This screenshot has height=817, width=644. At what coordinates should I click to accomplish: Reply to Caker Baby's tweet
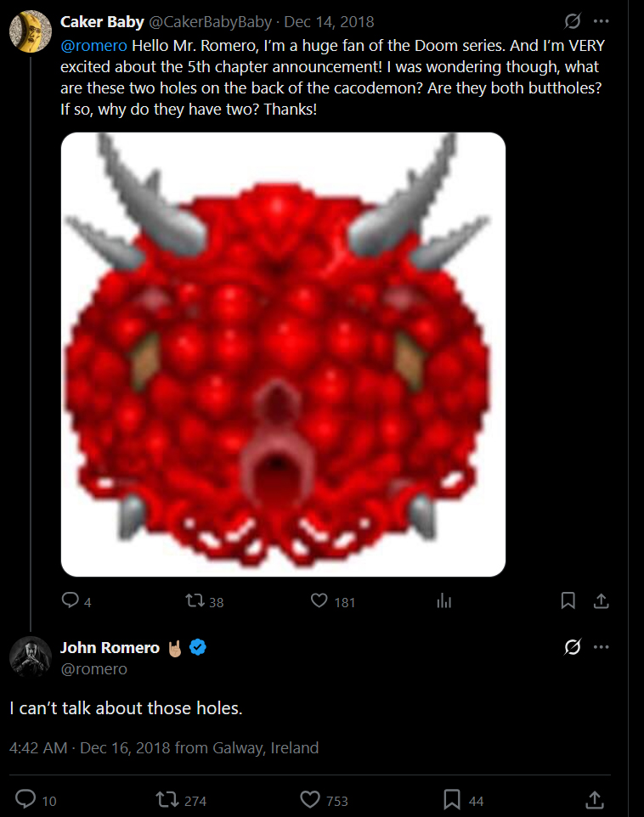click(71, 601)
